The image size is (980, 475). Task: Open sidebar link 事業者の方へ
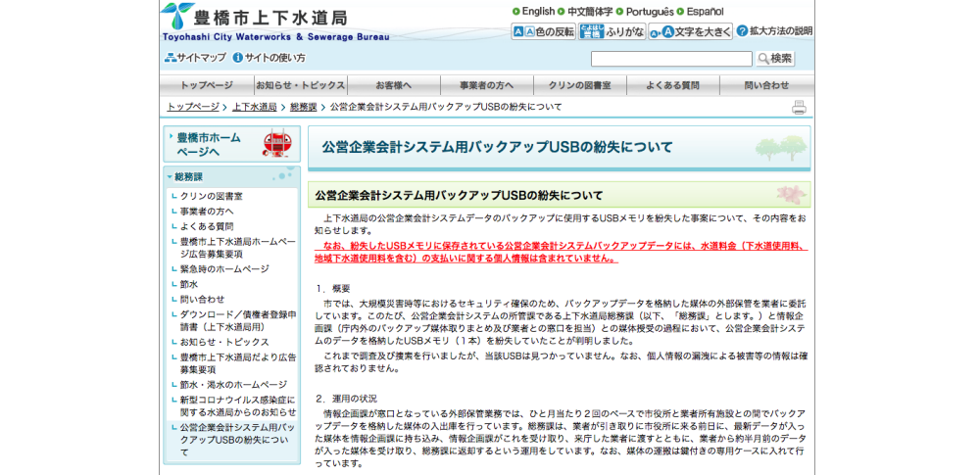[207, 212]
